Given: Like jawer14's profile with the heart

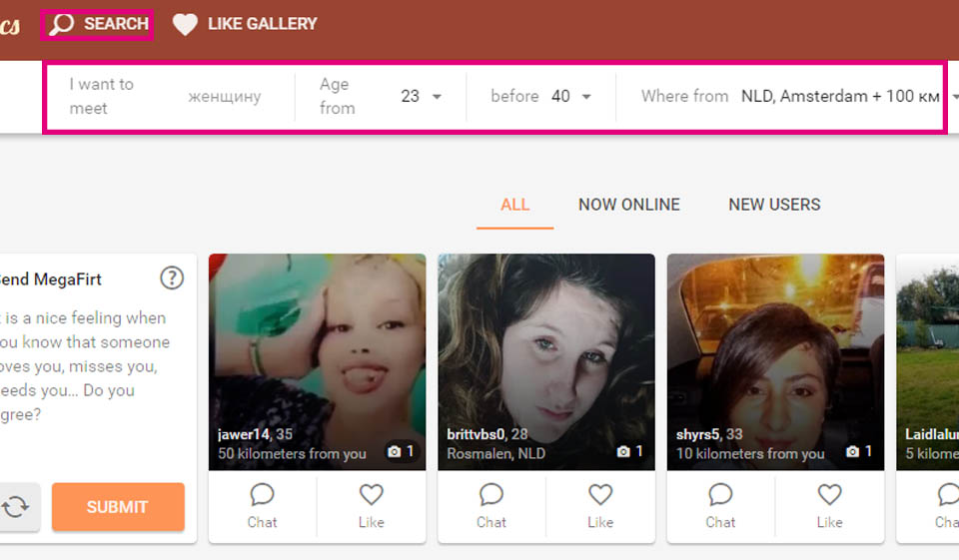Looking at the screenshot, I should coord(371,505).
